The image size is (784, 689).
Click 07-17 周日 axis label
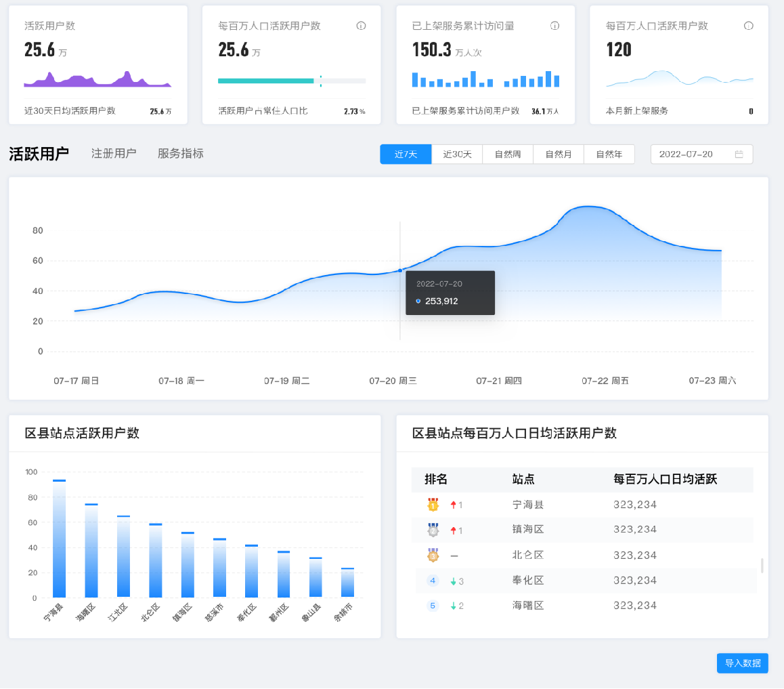(x=76, y=381)
